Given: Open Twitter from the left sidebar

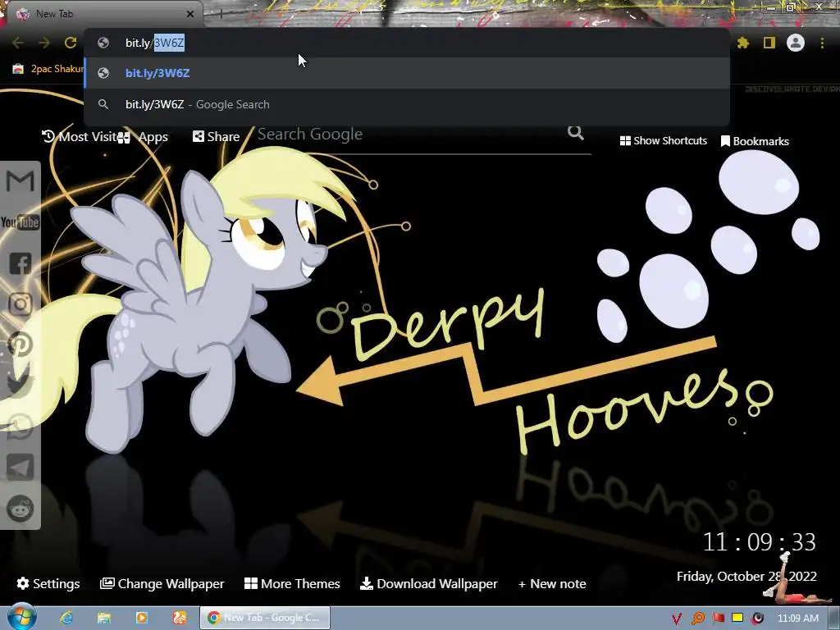Looking at the screenshot, I should point(21,386).
